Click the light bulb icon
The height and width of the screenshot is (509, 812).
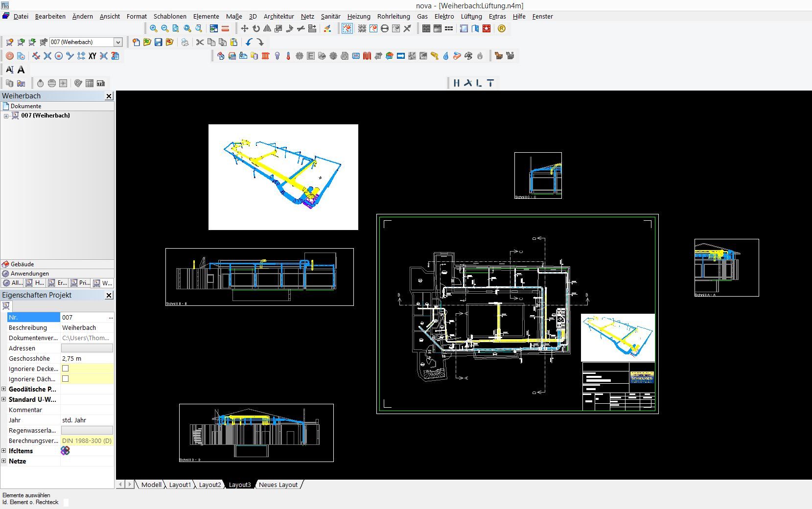click(x=277, y=56)
